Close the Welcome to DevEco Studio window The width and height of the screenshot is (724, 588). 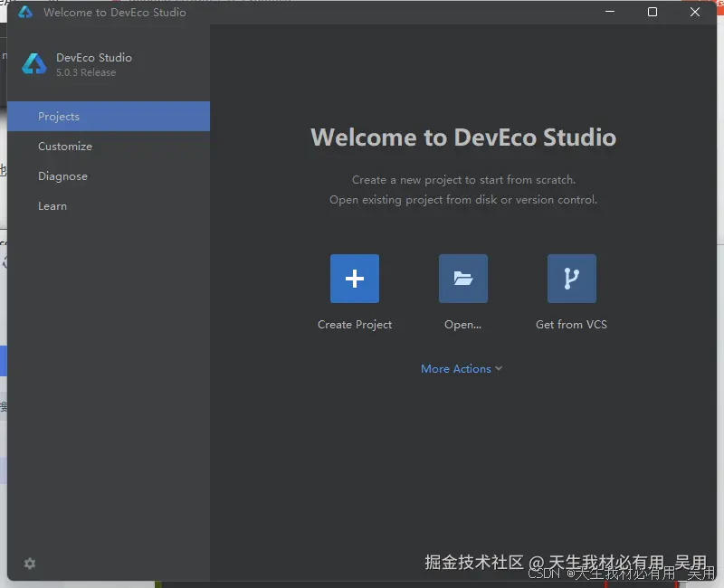pyautogui.click(x=695, y=12)
